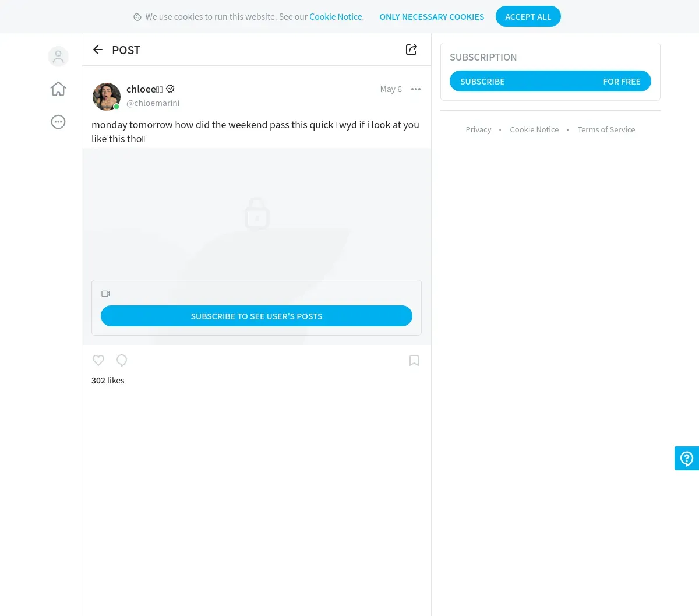Bookmark this post
The image size is (699, 616).
point(414,360)
